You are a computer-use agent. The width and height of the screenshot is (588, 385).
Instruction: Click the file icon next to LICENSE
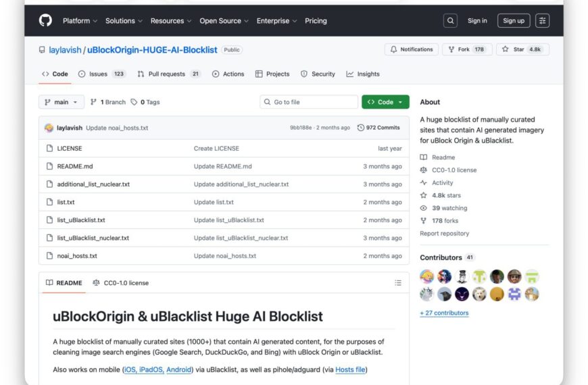point(49,149)
